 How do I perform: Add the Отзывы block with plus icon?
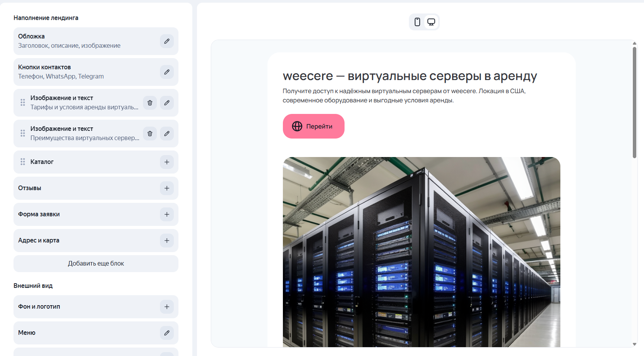coord(167,188)
